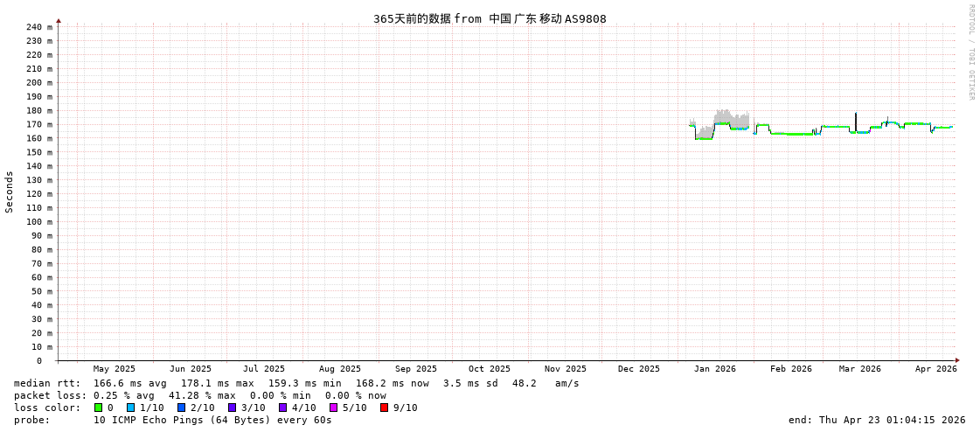Click the RRDTOOL / TOBI OETIKER watermark
980x432 pixels.
970,52
